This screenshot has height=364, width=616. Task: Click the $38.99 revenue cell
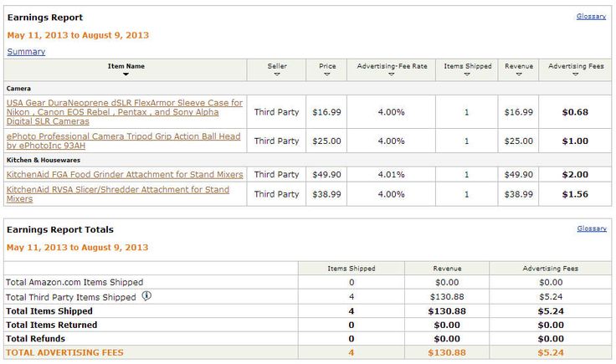(x=519, y=194)
